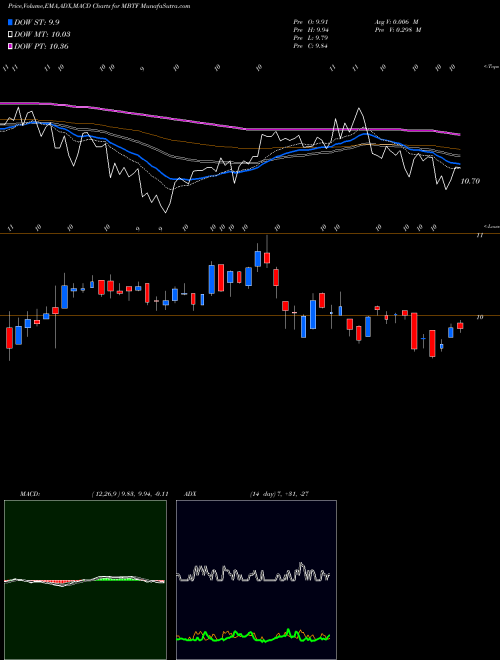Click the MACD (12,26,9) parameter values
The width and height of the screenshot is (500, 660).
click(x=130, y=494)
